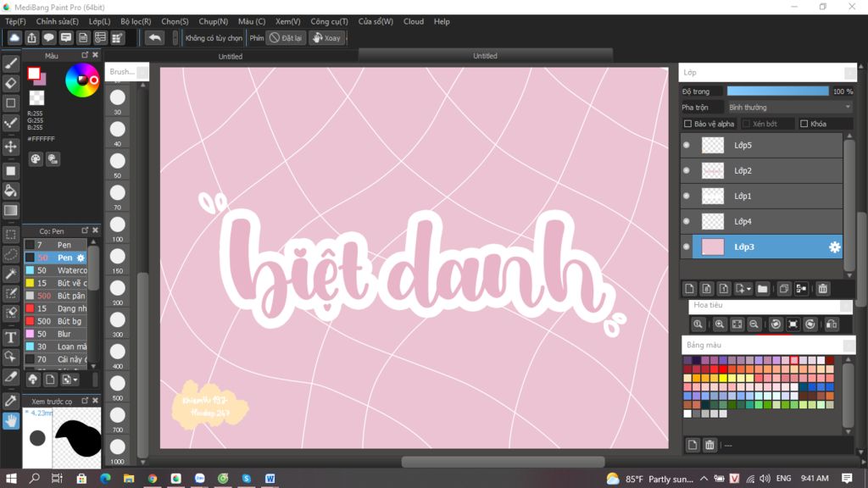The height and width of the screenshot is (488, 868).
Task: Click the cloud icon in the top toolbar
Action: [x=14, y=37]
